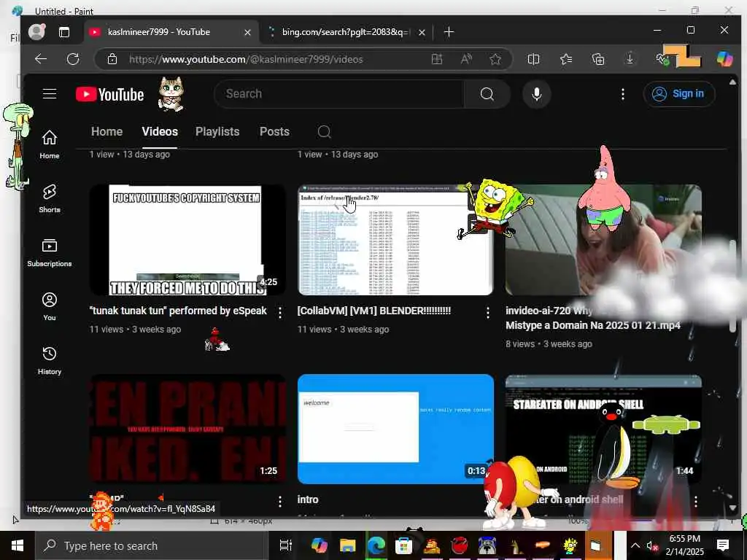Viewport: 747px width, 560px height.
Task: Open the CollabVM BLENDER video thumbnail
Action: click(395, 240)
